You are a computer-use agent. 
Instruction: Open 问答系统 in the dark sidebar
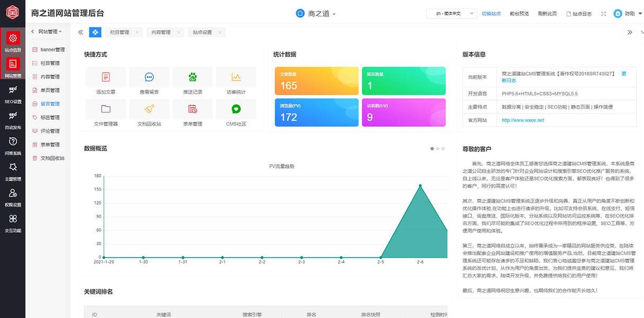(13, 145)
